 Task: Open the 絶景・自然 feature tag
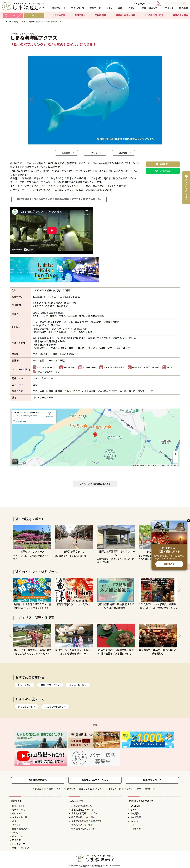click(x=24, y=685)
